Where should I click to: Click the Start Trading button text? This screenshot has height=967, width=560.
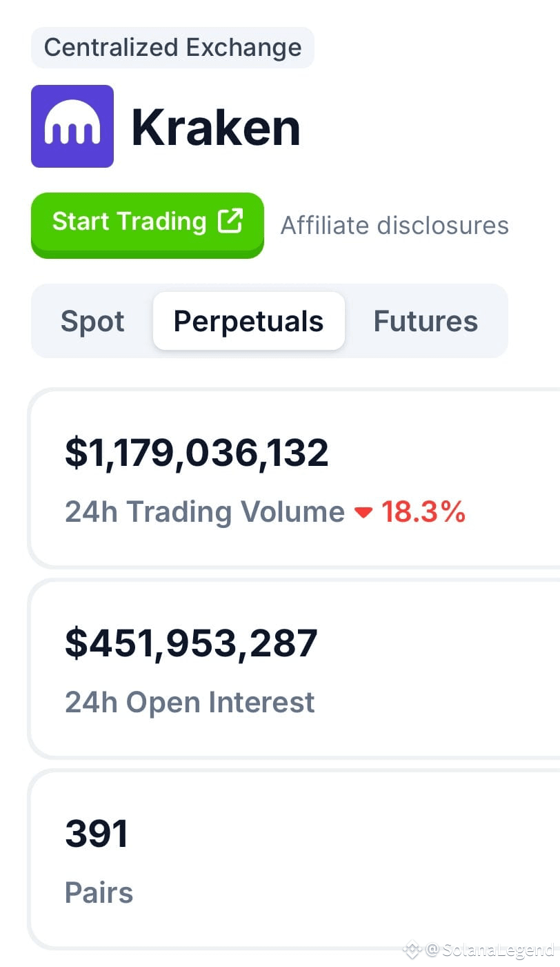click(x=130, y=221)
